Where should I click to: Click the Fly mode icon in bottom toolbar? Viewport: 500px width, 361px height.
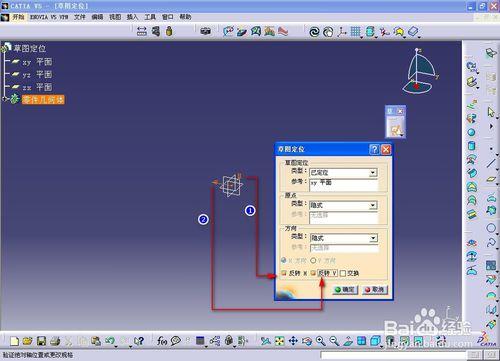tap(265, 341)
